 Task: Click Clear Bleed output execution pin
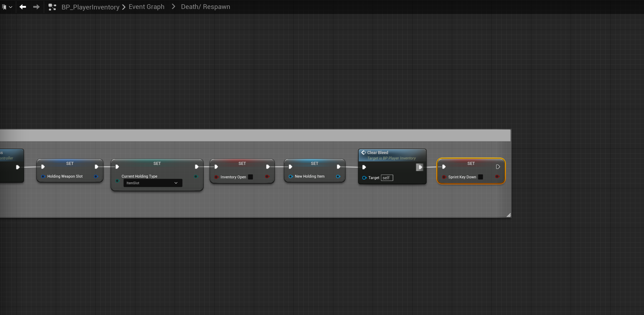(x=420, y=167)
